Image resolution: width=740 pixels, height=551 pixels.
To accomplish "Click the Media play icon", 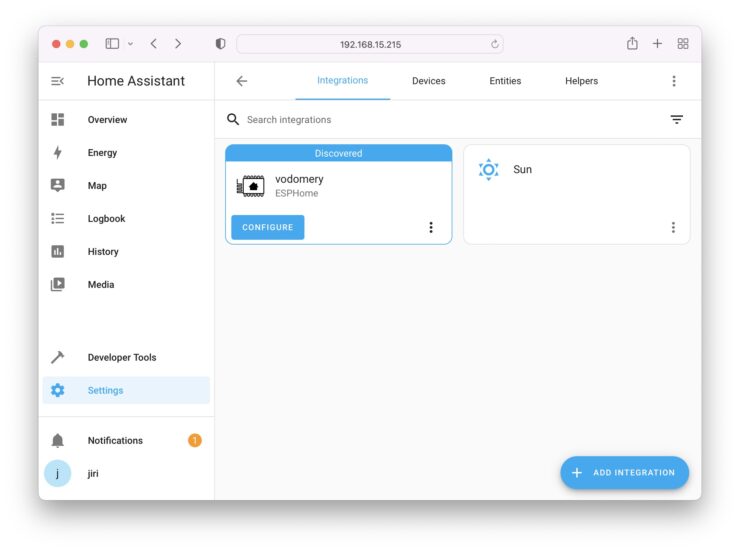I will [x=58, y=284].
